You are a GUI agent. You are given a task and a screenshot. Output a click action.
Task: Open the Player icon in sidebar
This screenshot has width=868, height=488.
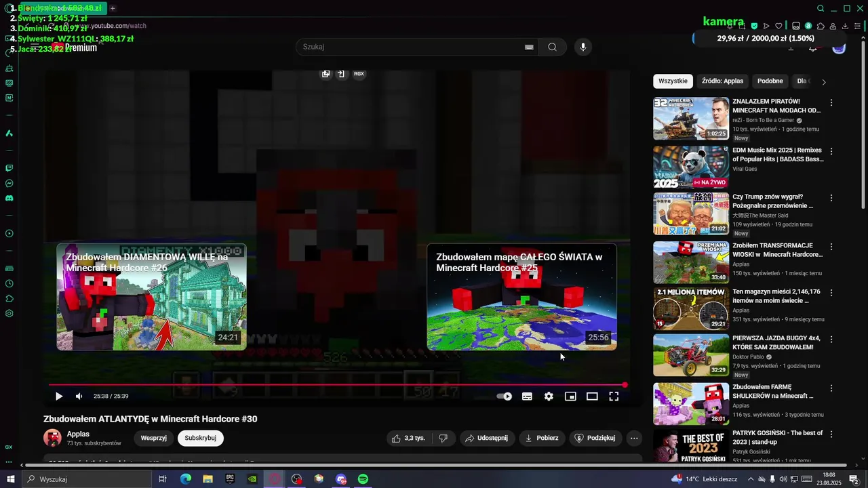coord(9,234)
